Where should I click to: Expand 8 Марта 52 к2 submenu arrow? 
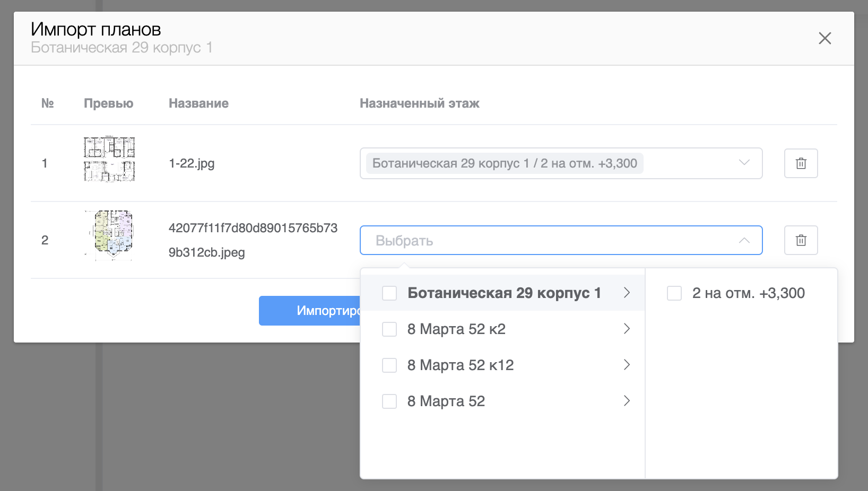tap(627, 329)
